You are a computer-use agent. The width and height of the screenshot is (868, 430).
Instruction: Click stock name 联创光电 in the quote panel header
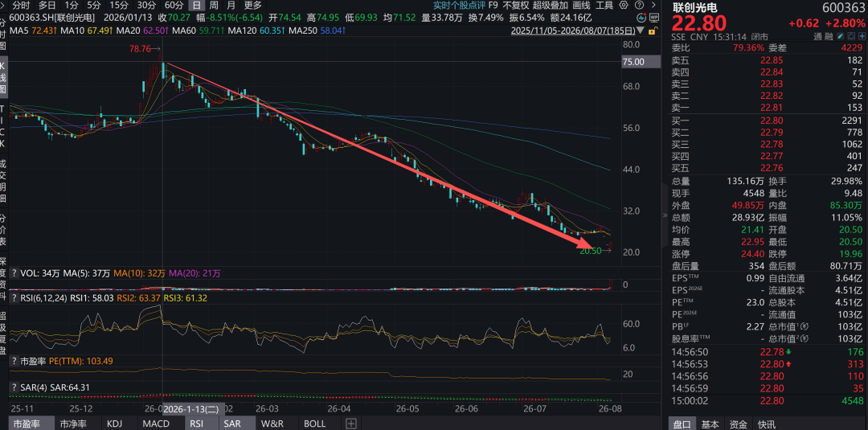694,8
